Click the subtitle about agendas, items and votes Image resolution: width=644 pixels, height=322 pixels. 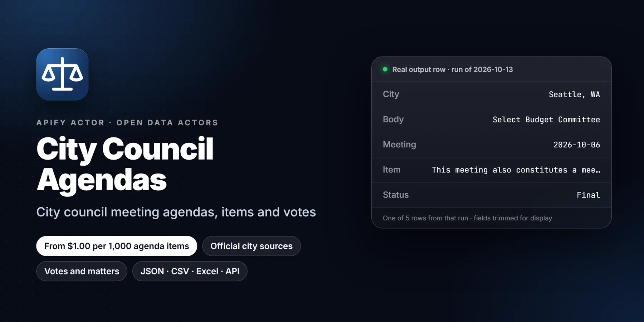pos(176,212)
